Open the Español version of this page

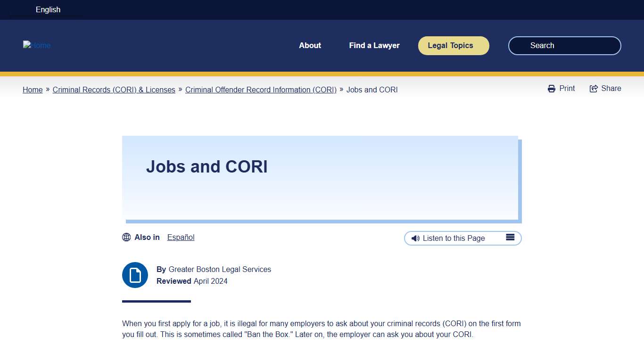tap(181, 237)
